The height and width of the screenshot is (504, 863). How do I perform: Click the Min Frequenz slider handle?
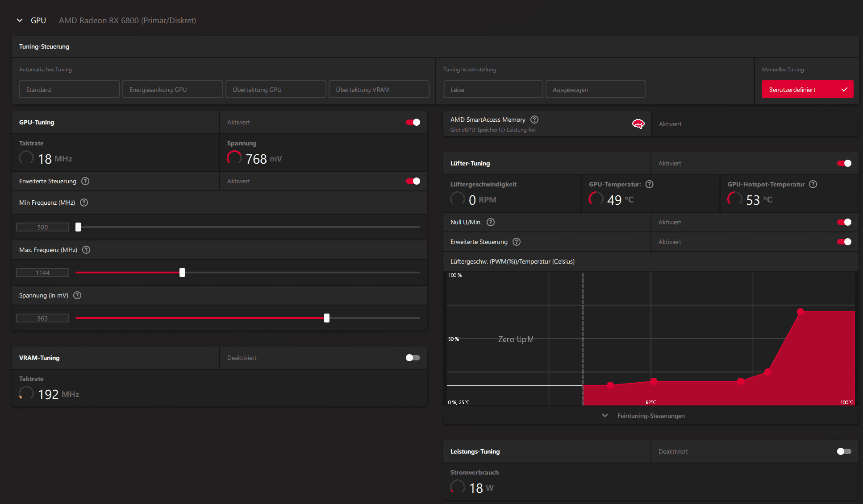click(x=78, y=227)
